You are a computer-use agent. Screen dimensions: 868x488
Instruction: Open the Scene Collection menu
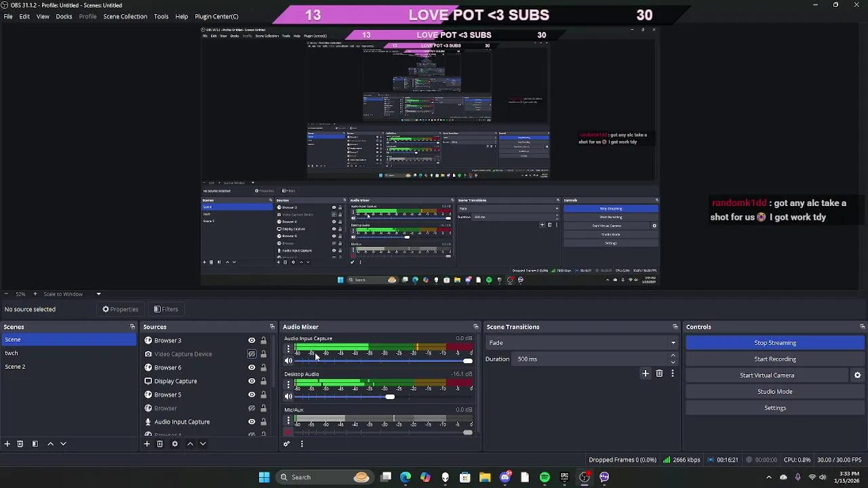pos(125,16)
